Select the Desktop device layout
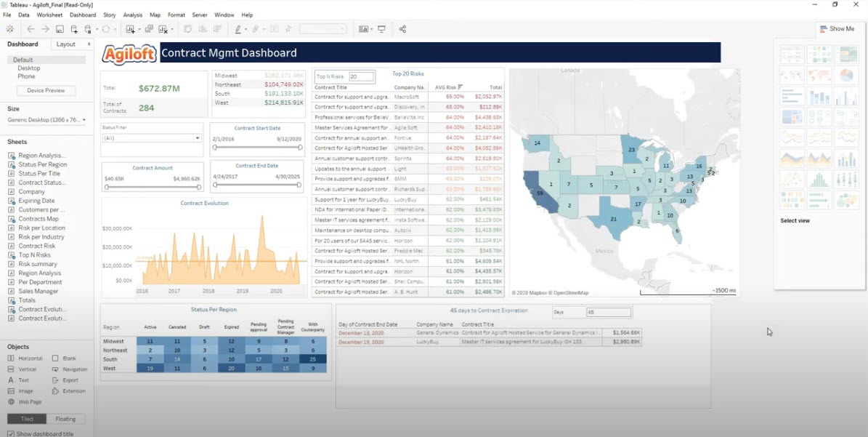Viewport: 868px width, 437px height. click(x=29, y=68)
